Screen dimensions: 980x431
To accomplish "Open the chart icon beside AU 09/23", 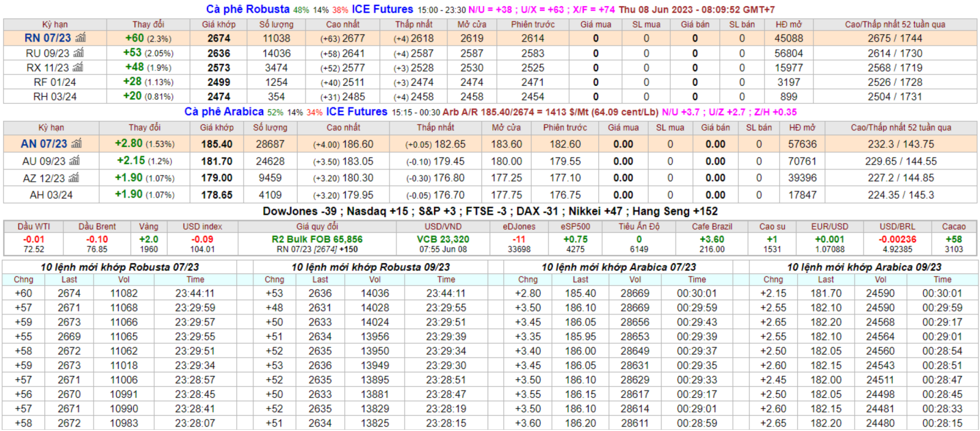I will 74,161.
